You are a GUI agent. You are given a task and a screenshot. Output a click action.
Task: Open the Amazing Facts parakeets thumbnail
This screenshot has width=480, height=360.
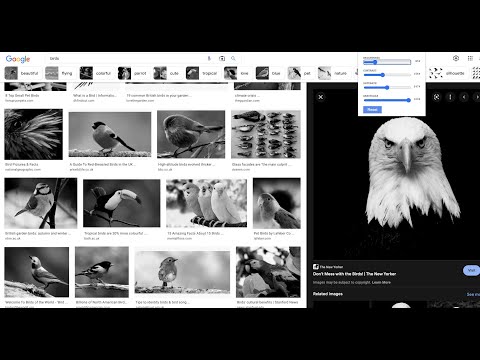click(207, 203)
